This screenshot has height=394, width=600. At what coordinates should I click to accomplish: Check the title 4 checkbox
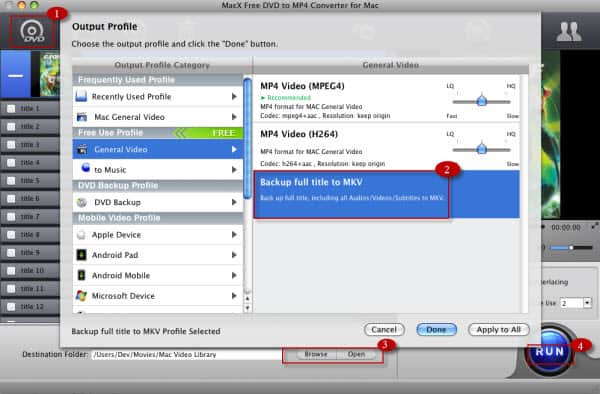click(x=11, y=163)
